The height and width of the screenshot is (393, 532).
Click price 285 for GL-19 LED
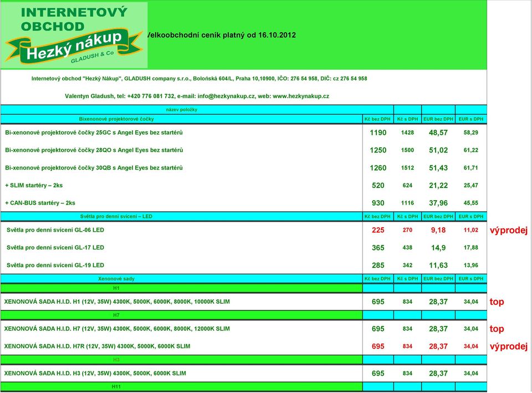coord(378,266)
